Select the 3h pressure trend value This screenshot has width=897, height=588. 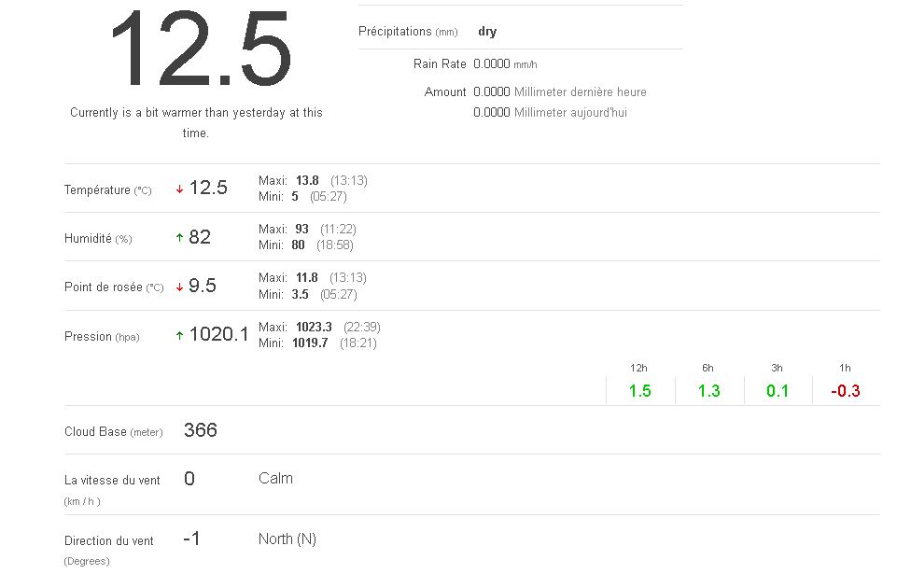778,391
